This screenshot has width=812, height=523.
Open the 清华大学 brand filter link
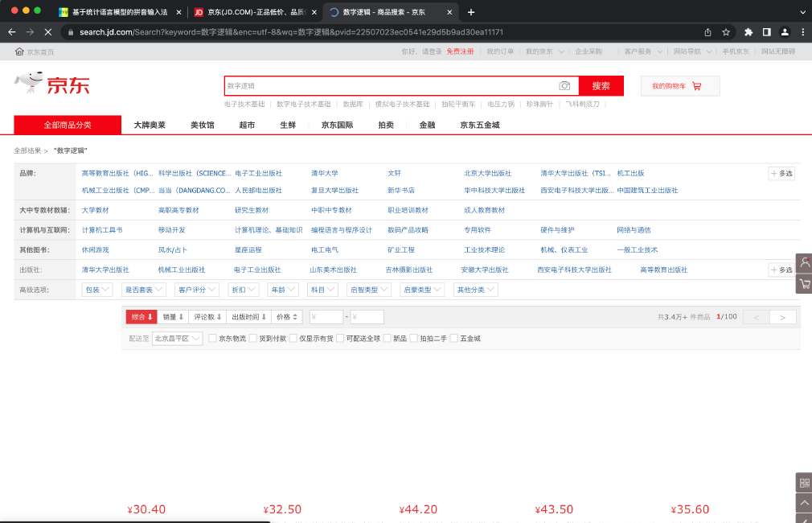[x=325, y=173]
